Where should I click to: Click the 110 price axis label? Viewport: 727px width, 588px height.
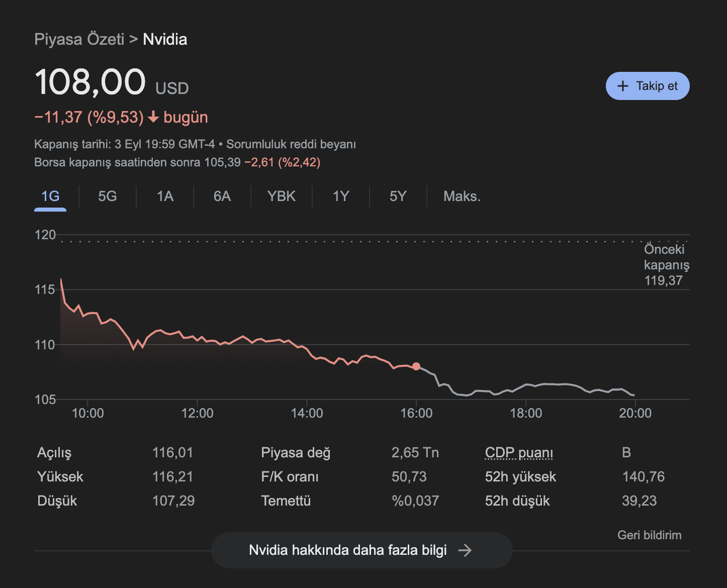[45, 345]
